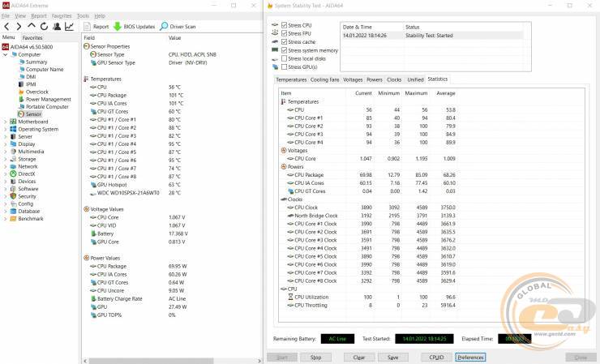Collapse the Computer tree node
600x364 pixels.
coord(5,55)
